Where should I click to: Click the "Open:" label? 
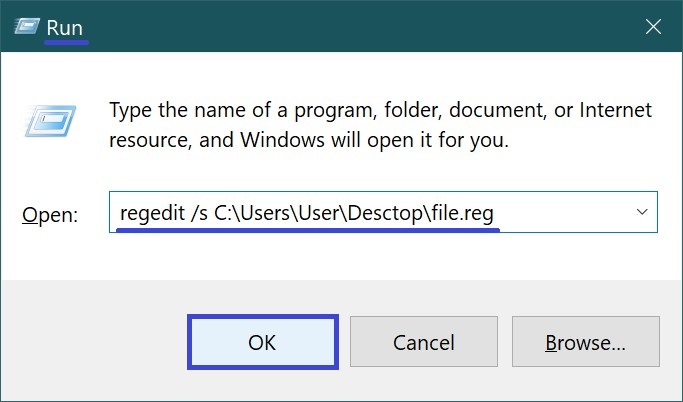[x=50, y=215]
